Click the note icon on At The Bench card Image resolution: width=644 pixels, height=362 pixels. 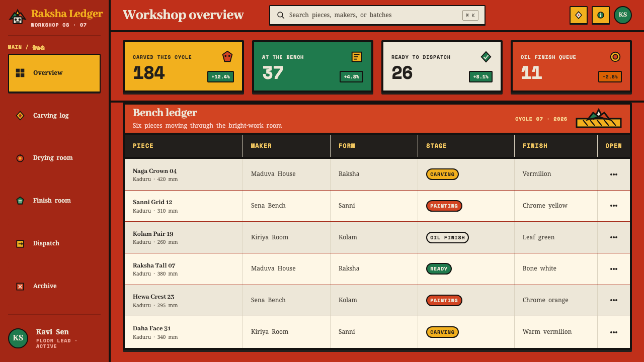357,57
